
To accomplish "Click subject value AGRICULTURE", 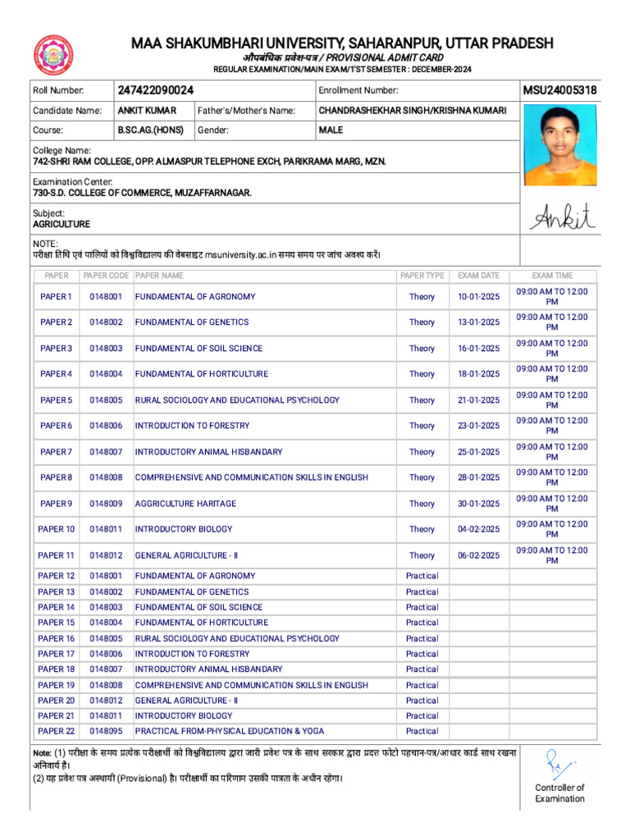I will [62, 225].
